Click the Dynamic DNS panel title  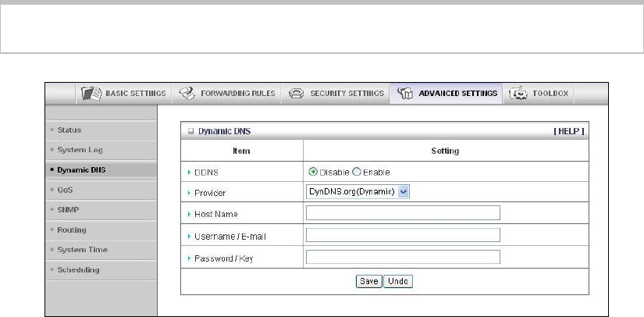[x=224, y=131]
